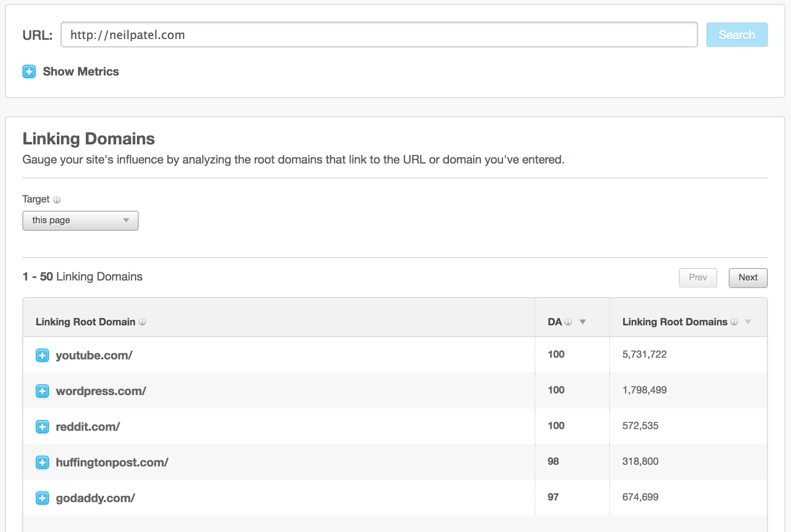Click the Linking Domains heading
The width and height of the screenshot is (791, 532).
tap(88, 139)
